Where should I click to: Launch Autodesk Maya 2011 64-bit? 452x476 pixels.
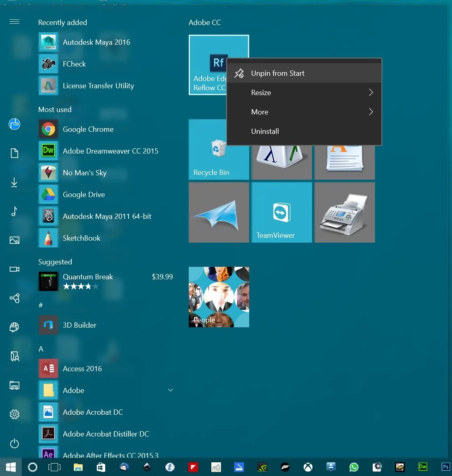point(105,216)
